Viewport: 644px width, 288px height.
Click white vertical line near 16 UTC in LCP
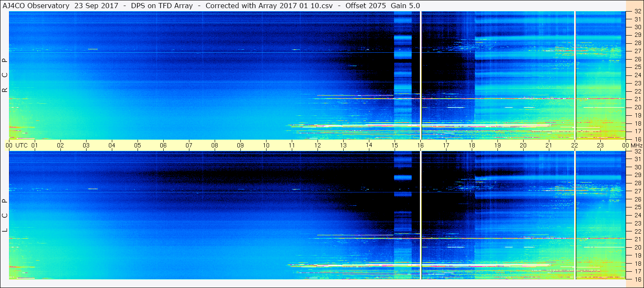click(421, 215)
